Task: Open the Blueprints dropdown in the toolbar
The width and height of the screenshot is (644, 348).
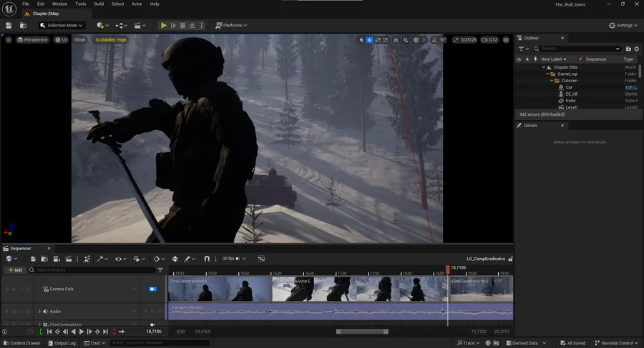Action: 121,26
